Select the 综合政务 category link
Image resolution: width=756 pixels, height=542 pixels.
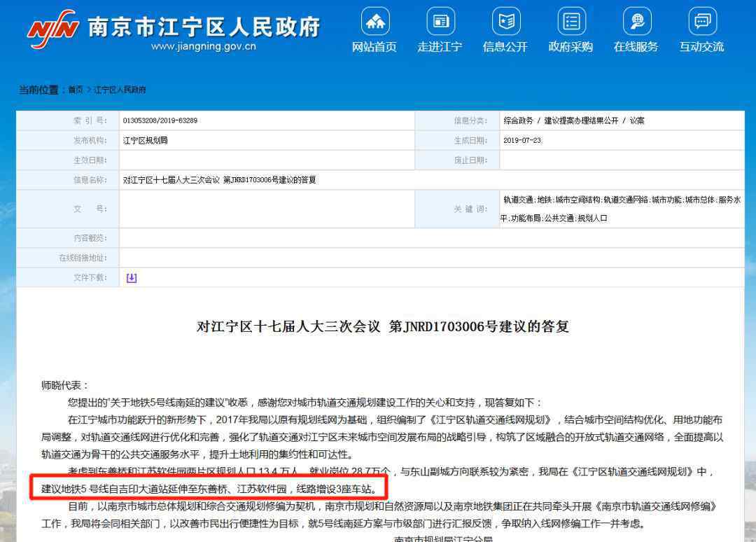click(518, 120)
